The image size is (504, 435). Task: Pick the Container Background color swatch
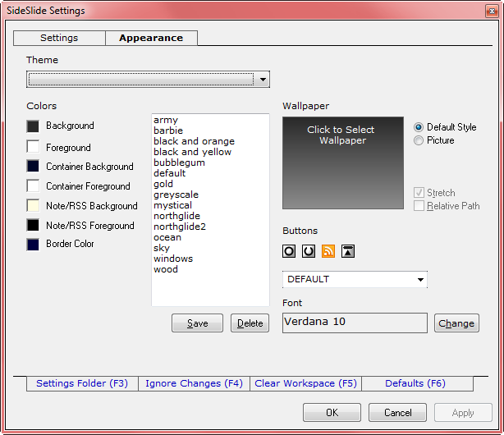33,166
